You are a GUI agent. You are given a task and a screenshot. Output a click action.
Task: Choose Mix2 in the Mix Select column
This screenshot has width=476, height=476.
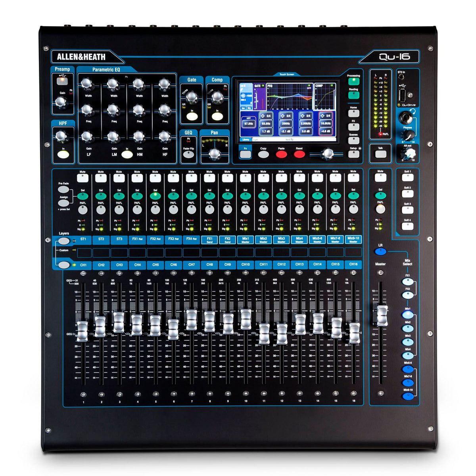coord(407,329)
